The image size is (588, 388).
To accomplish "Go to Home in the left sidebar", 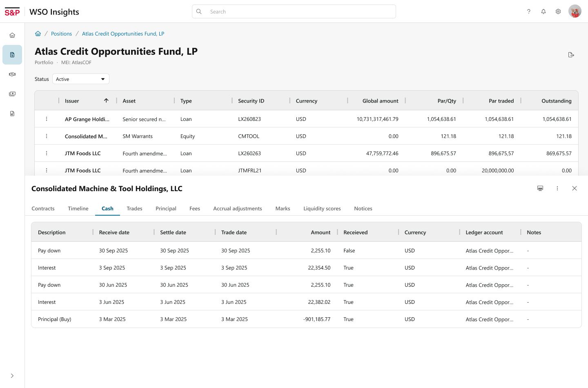I will 12,35.
